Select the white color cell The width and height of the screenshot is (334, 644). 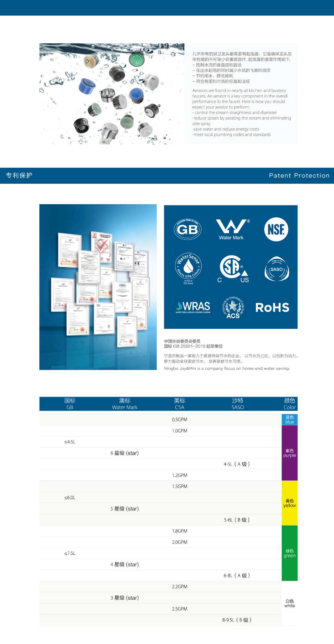(290, 603)
